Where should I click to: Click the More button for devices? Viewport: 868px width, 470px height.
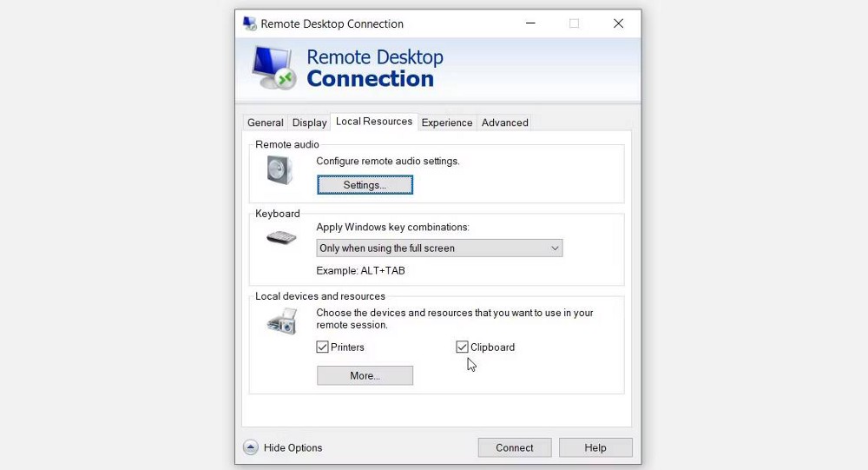[365, 375]
